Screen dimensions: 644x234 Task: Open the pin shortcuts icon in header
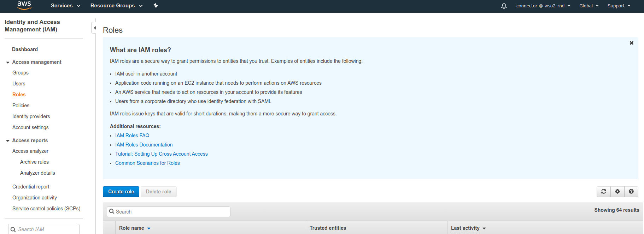pyautogui.click(x=156, y=6)
